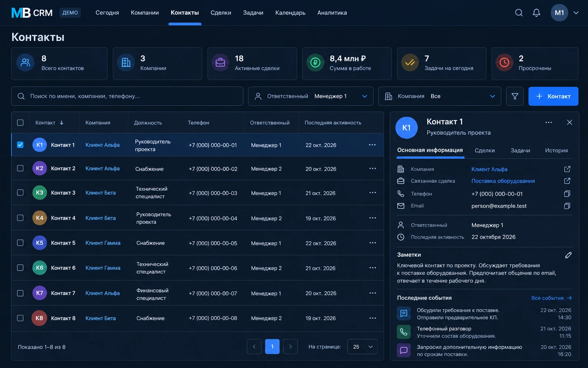588x368 pixels.
Task: Click the Всего контактов people icon
Action: pyautogui.click(x=26, y=62)
